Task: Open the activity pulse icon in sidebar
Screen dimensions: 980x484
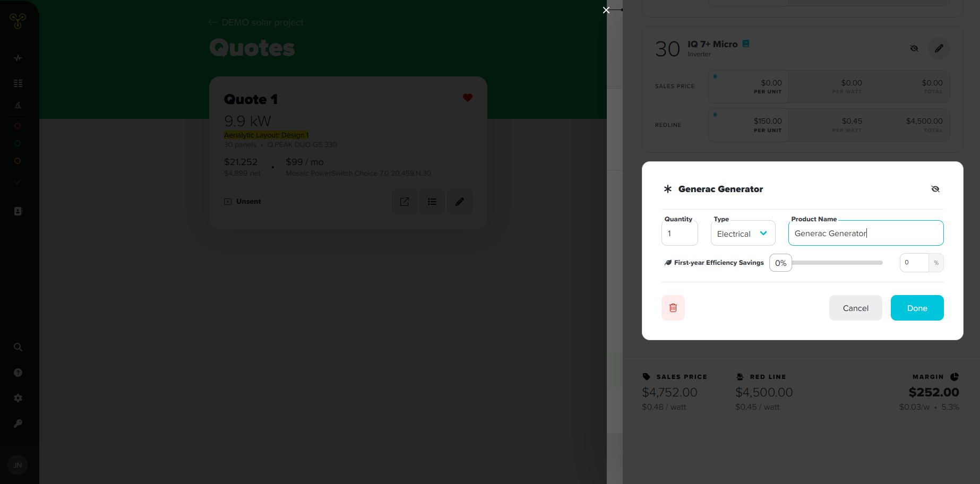Action: [18, 58]
